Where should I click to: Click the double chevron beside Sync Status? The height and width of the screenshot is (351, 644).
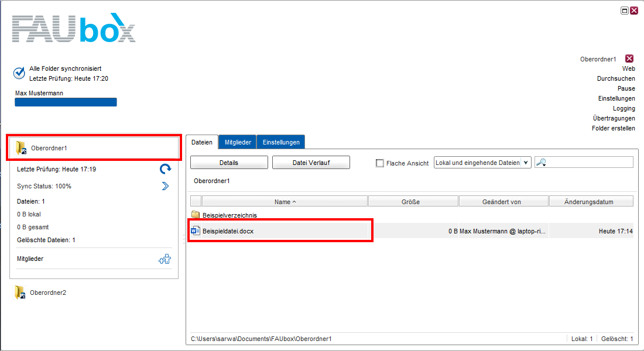pyautogui.click(x=165, y=186)
